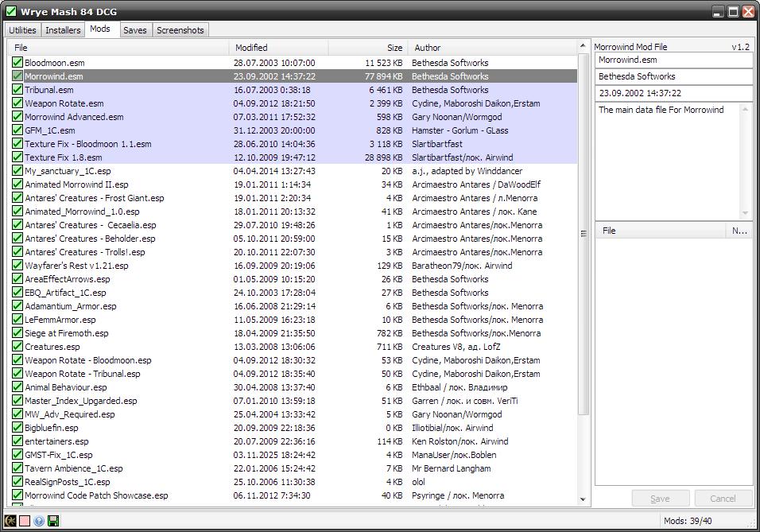The height and width of the screenshot is (532, 760).
Task: Uncheck Animated Morrowind II.esp checkbox
Action: (x=17, y=184)
